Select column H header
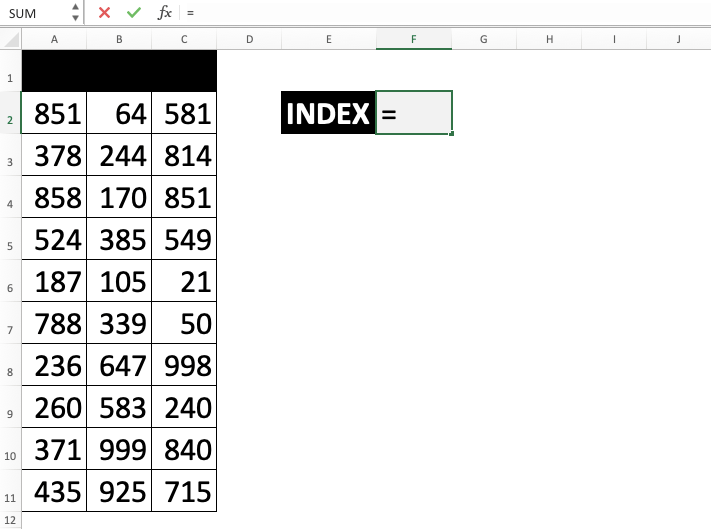Image resolution: width=711 pixels, height=529 pixels. pos(549,39)
